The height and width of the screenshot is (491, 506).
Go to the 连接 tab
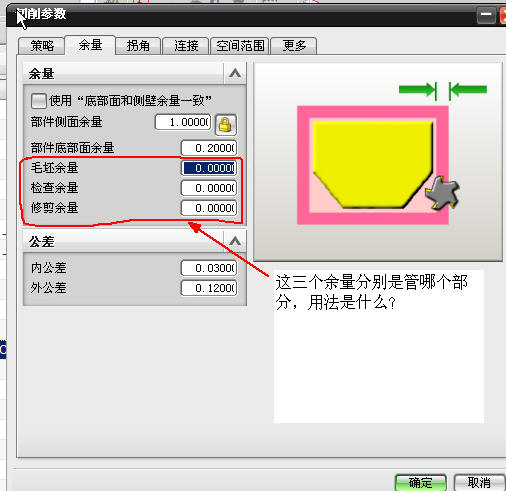pyautogui.click(x=186, y=46)
